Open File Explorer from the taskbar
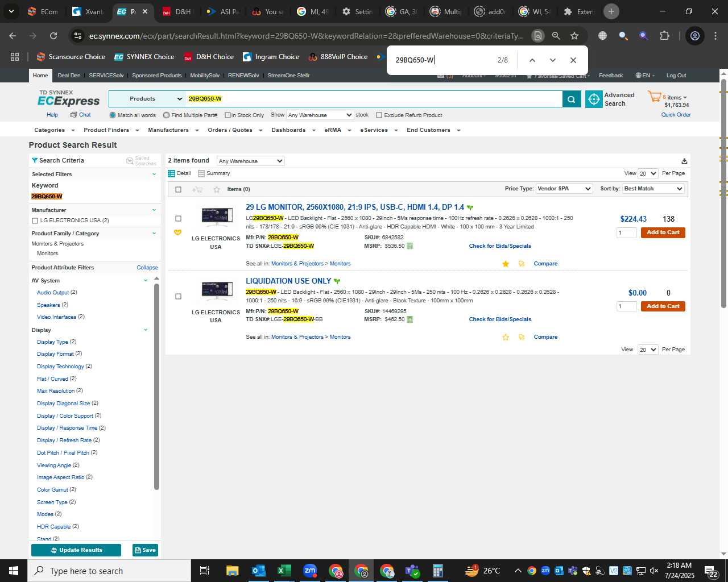This screenshot has height=582, width=728. point(232,571)
